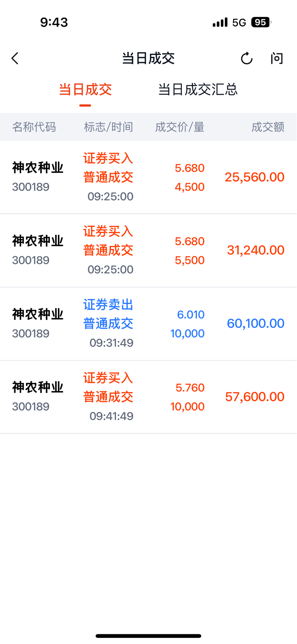Screen dimensions: 297x644
Task: Tap the battery indicator showing 95
Action: coord(261,22)
